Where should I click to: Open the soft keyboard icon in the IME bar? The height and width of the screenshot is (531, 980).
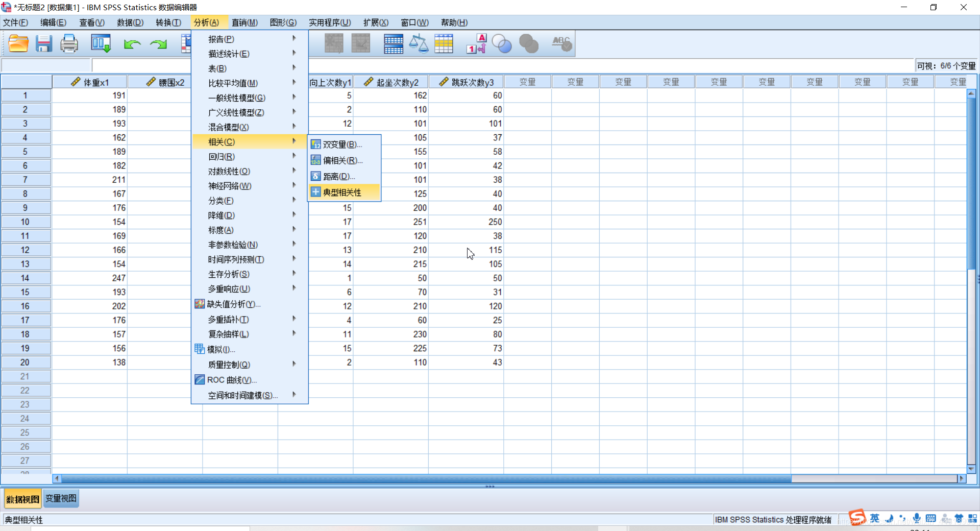click(930, 518)
